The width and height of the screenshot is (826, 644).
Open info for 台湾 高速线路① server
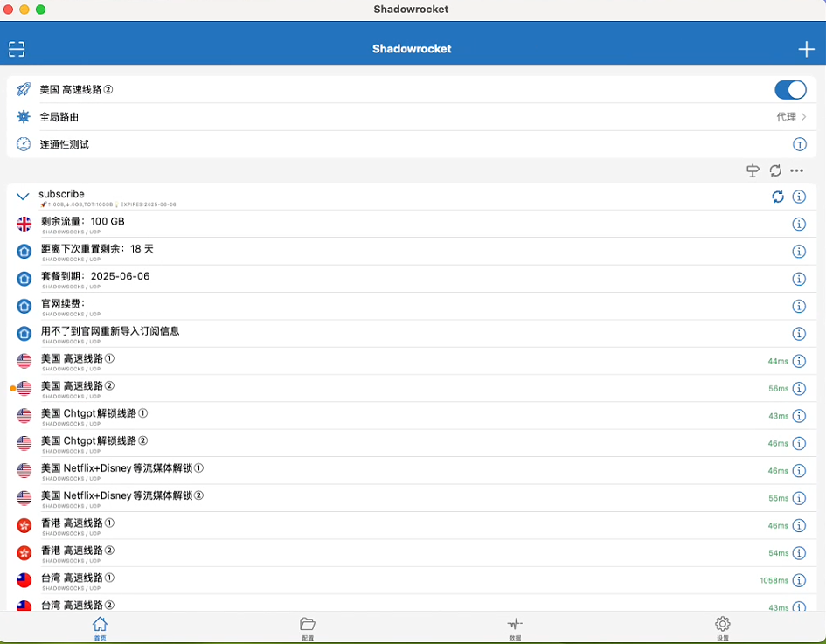tap(799, 581)
